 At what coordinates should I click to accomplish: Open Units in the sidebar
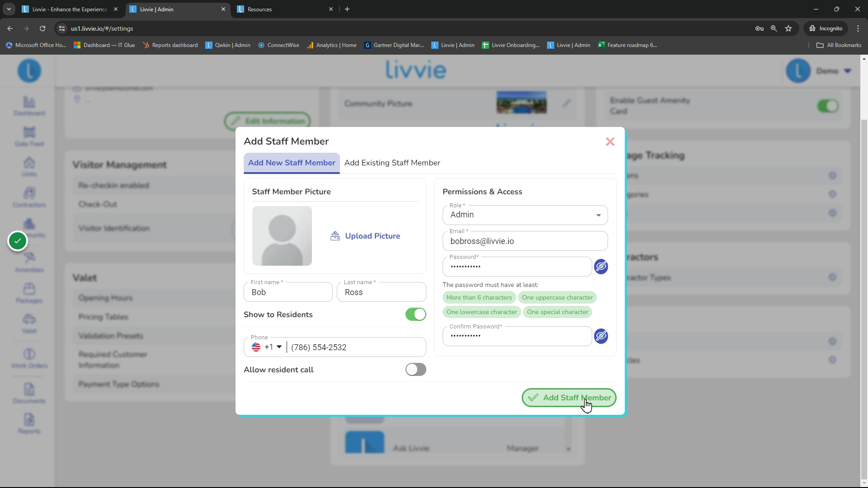point(29,167)
